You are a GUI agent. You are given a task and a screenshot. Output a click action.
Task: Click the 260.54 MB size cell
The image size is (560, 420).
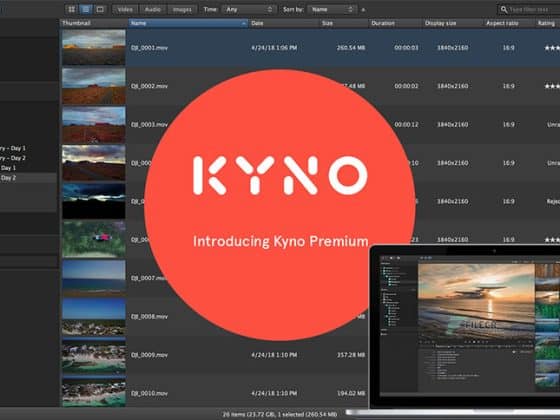(x=351, y=48)
